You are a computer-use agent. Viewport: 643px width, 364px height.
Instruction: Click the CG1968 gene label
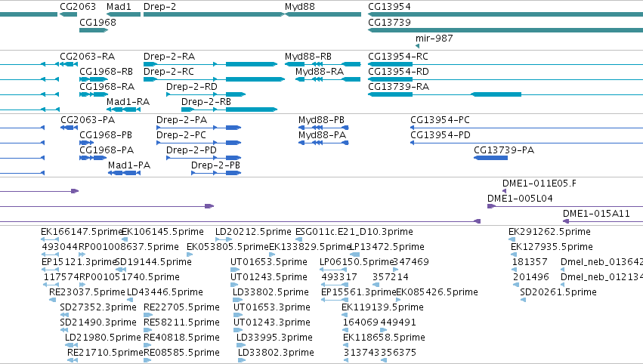97,23
